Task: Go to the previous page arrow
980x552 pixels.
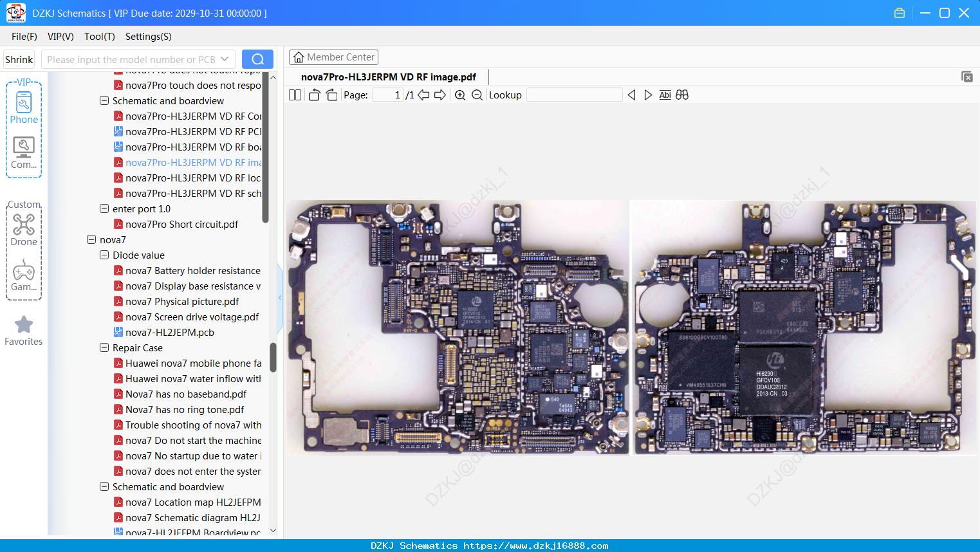Action: point(423,95)
